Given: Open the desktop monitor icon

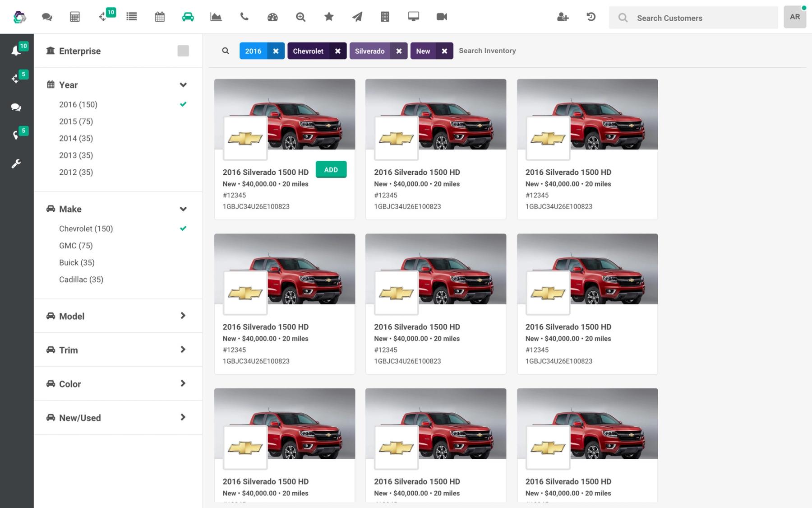Looking at the screenshot, I should [x=413, y=17].
